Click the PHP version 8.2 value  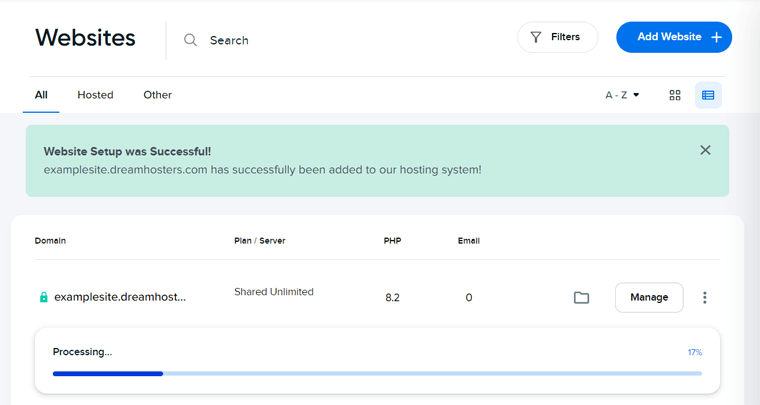pyautogui.click(x=393, y=297)
